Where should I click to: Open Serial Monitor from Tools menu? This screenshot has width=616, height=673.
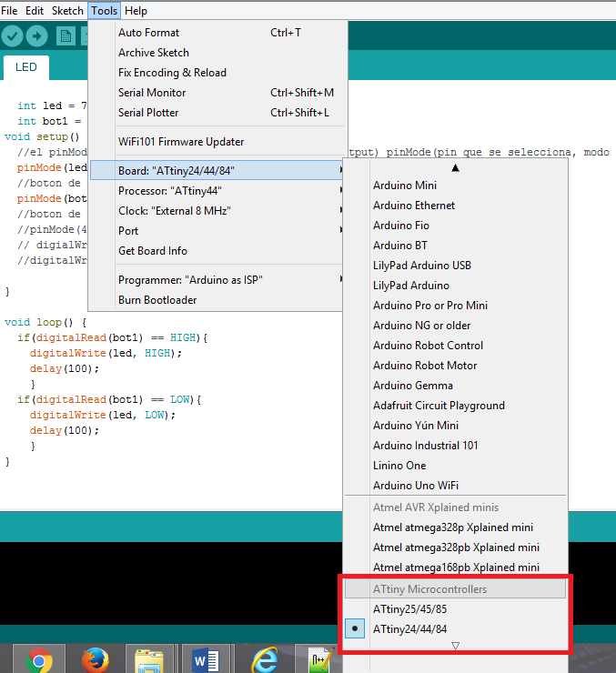coord(217,92)
